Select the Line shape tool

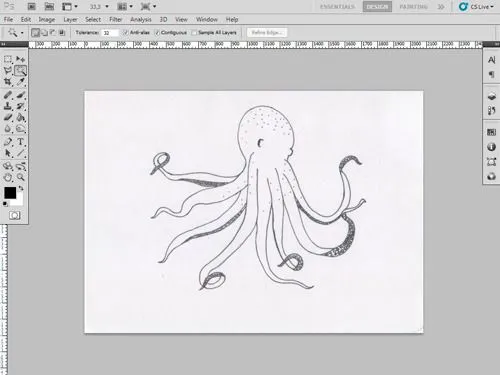point(20,153)
